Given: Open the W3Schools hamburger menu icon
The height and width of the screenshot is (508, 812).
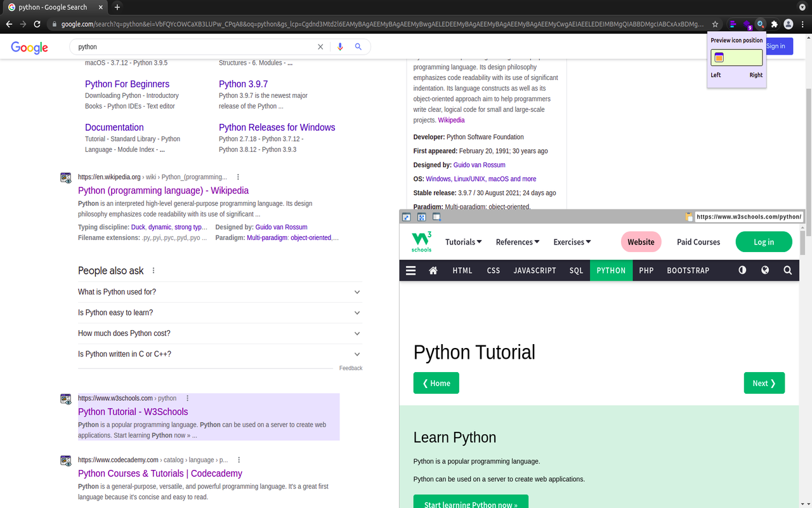Looking at the screenshot, I should coord(410,271).
